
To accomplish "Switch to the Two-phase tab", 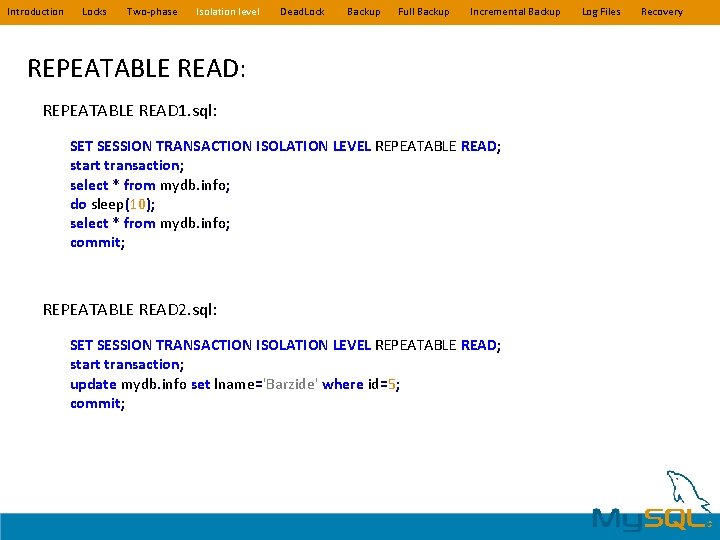I will (x=152, y=12).
